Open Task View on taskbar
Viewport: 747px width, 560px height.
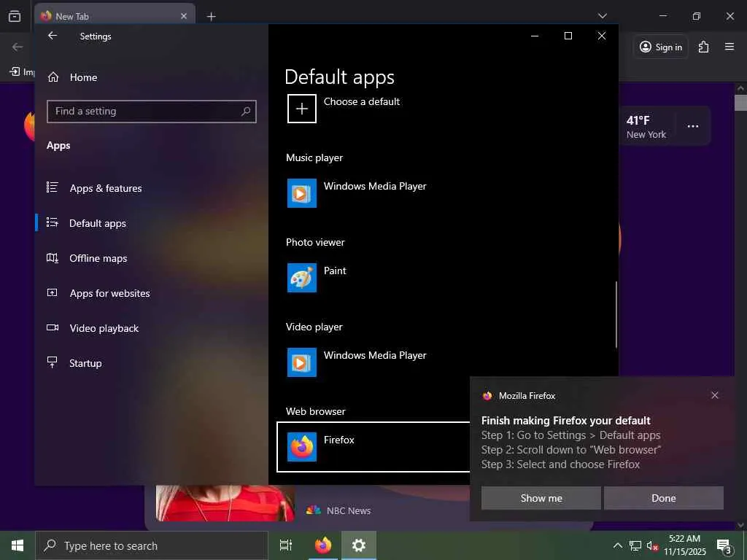point(286,545)
